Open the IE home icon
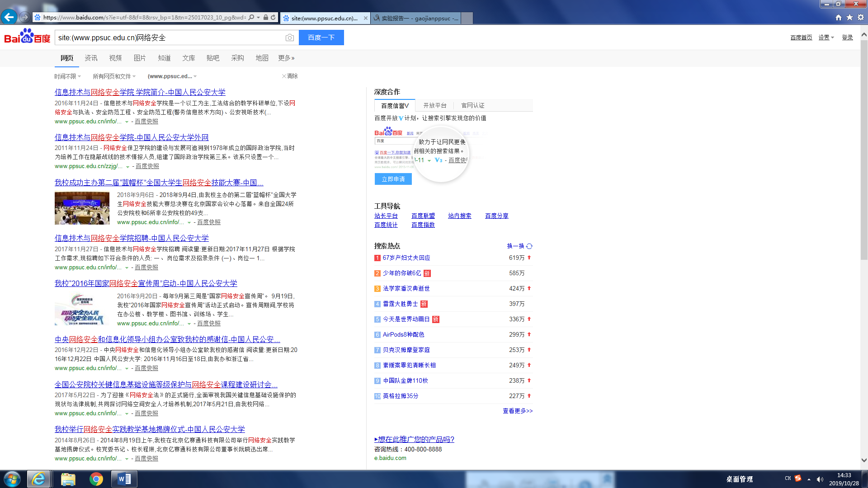 point(839,18)
